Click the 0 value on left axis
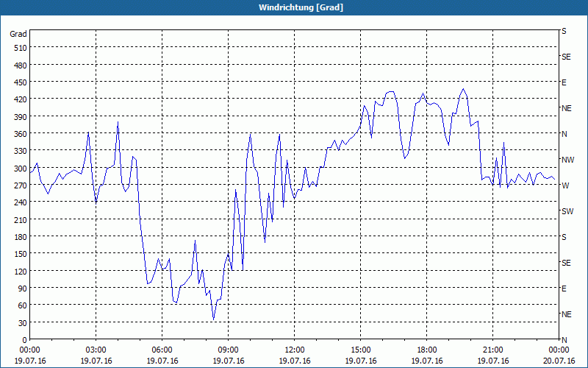 click(x=25, y=340)
